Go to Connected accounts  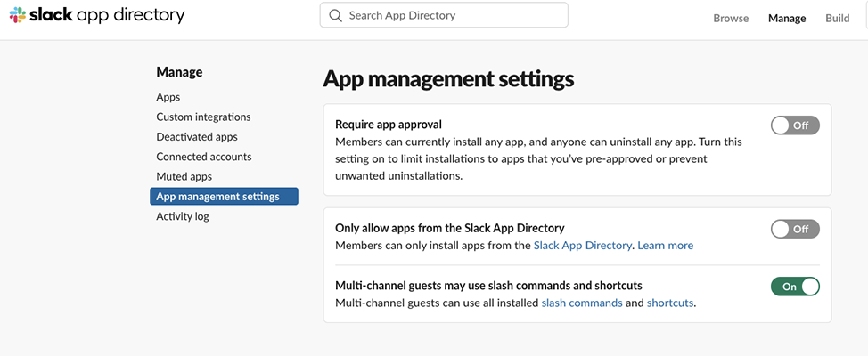[204, 157]
